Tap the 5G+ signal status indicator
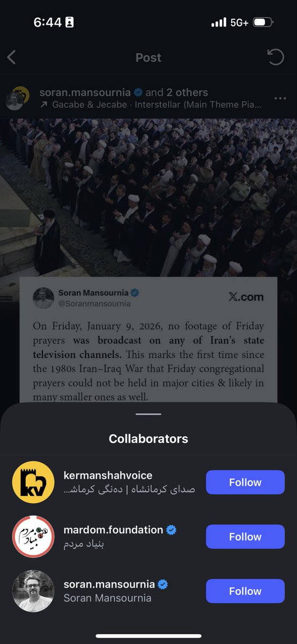 click(239, 23)
